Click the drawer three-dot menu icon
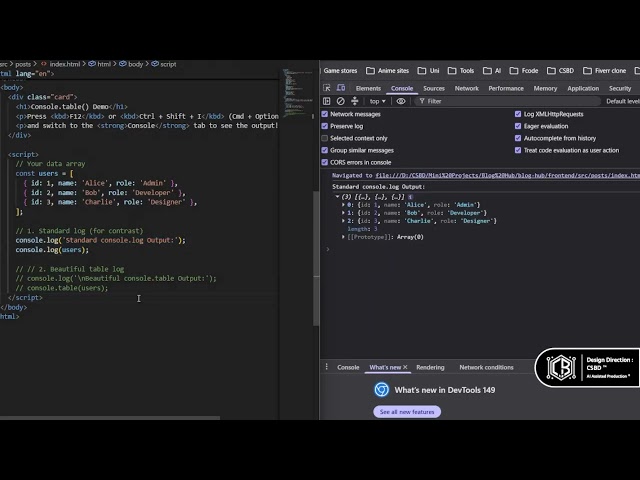 tap(327, 367)
